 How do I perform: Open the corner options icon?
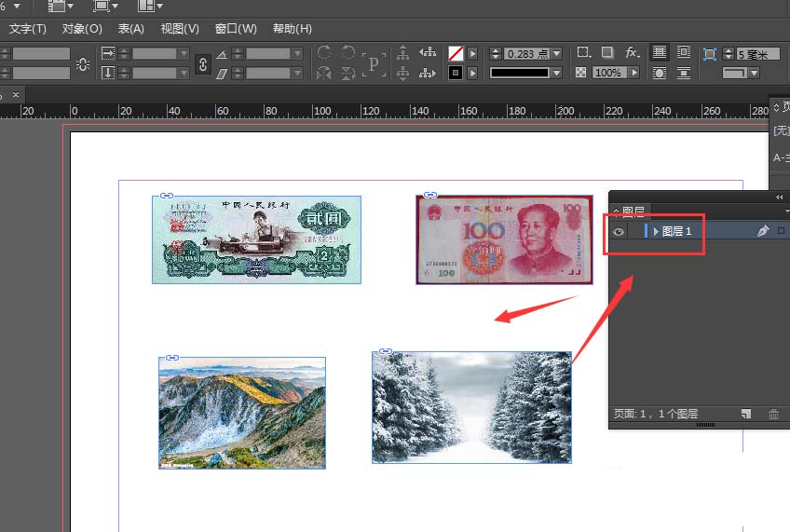click(x=583, y=52)
